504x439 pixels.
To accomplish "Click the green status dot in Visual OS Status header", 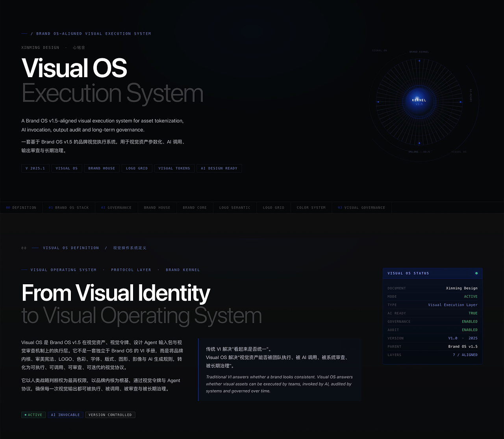I will 476,273.
